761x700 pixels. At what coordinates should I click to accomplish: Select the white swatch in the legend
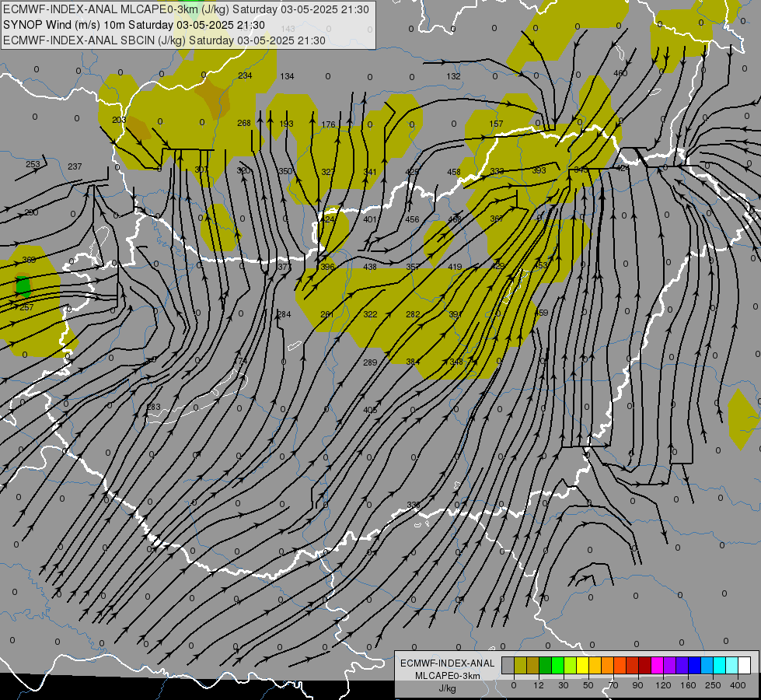pyautogui.click(x=745, y=665)
